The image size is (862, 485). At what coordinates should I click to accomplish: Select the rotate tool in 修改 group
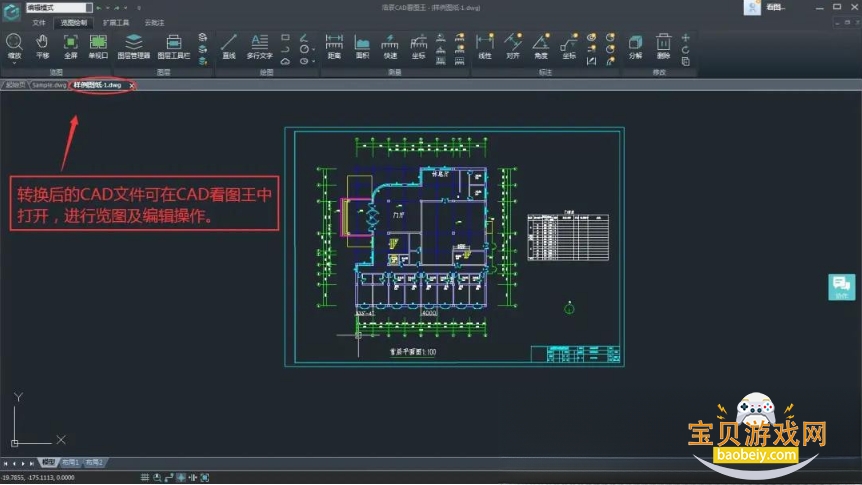click(686, 50)
